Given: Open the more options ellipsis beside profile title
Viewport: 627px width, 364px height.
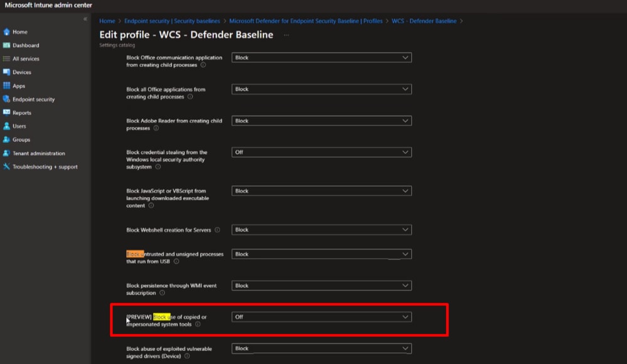Looking at the screenshot, I should pos(286,35).
